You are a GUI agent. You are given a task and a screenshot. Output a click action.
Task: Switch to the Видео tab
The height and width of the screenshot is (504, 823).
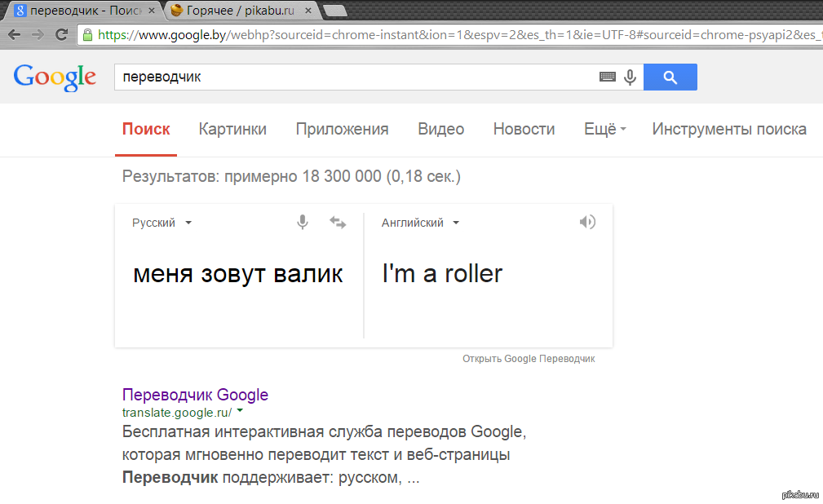(x=441, y=129)
